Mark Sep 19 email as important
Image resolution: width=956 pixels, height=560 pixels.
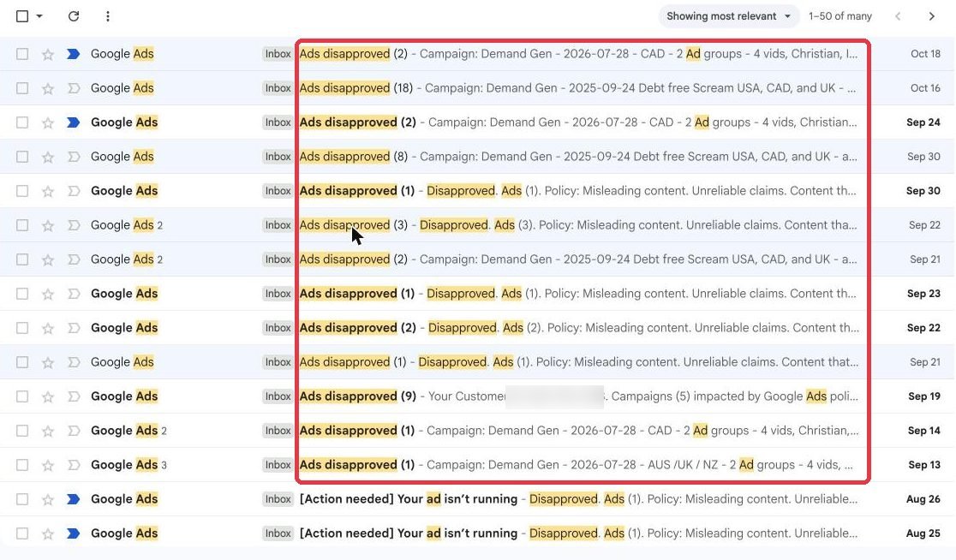pos(73,396)
